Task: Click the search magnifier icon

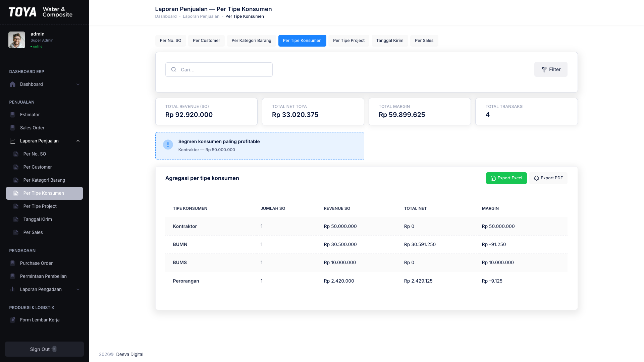Action: coord(173,69)
